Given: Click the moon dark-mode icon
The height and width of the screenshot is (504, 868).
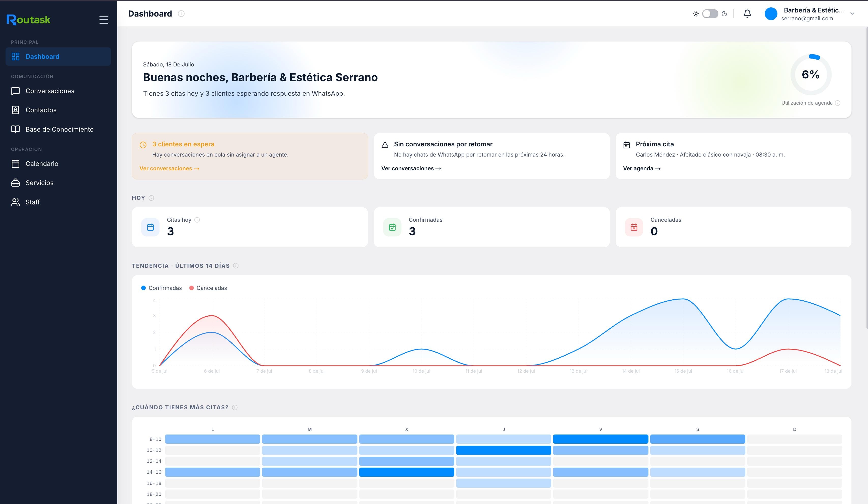Looking at the screenshot, I should click(x=724, y=14).
